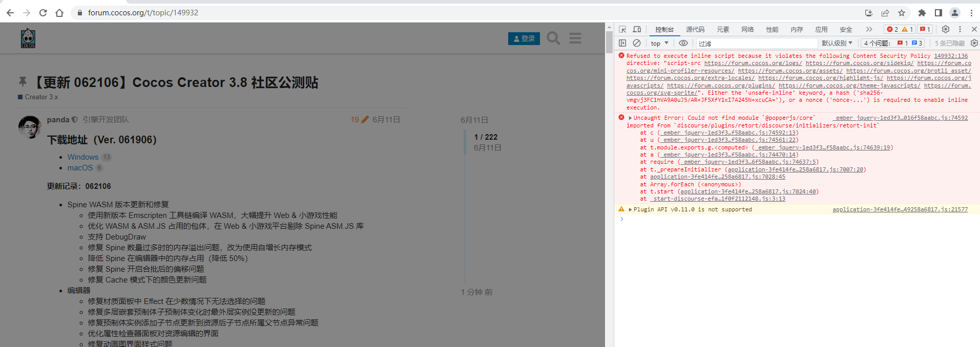Open the user profile avatar menu
Image resolution: width=980 pixels, height=347 pixels.
(955, 13)
